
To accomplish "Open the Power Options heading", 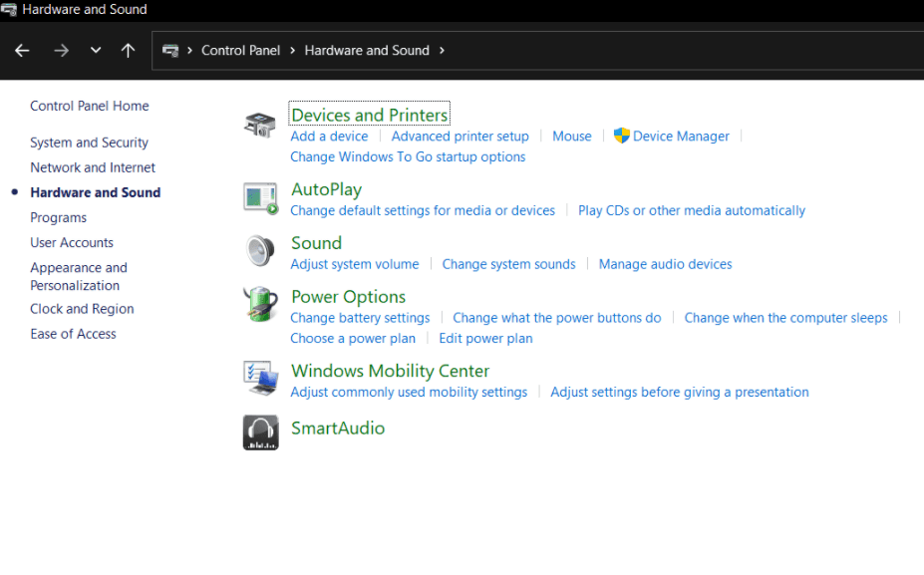I will (x=348, y=297).
